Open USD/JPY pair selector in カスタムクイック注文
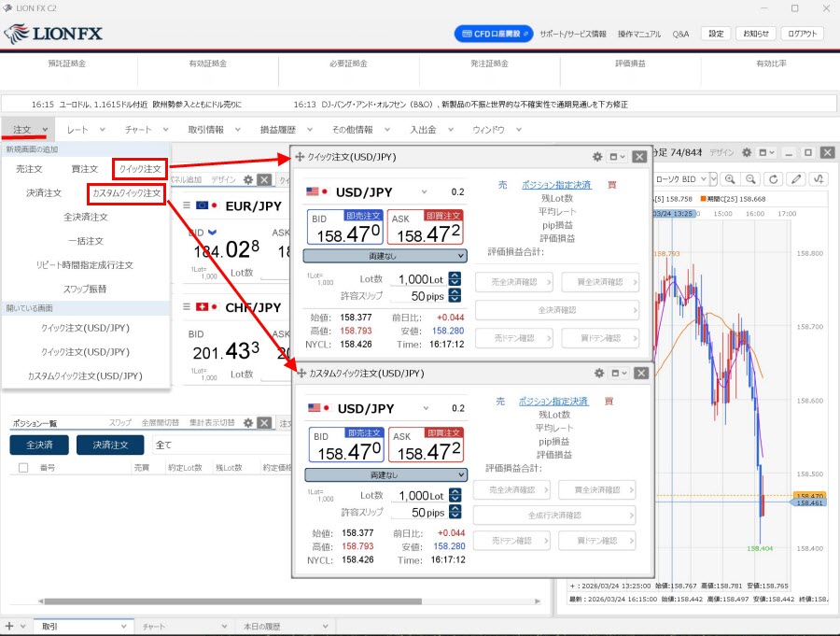This screenshot has height=636, width=840. pos(425,408)
